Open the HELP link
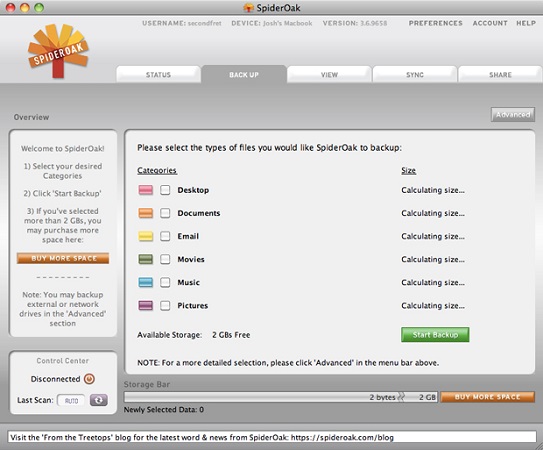This screenshot has height=450, width=543. [x=526, y=23]
